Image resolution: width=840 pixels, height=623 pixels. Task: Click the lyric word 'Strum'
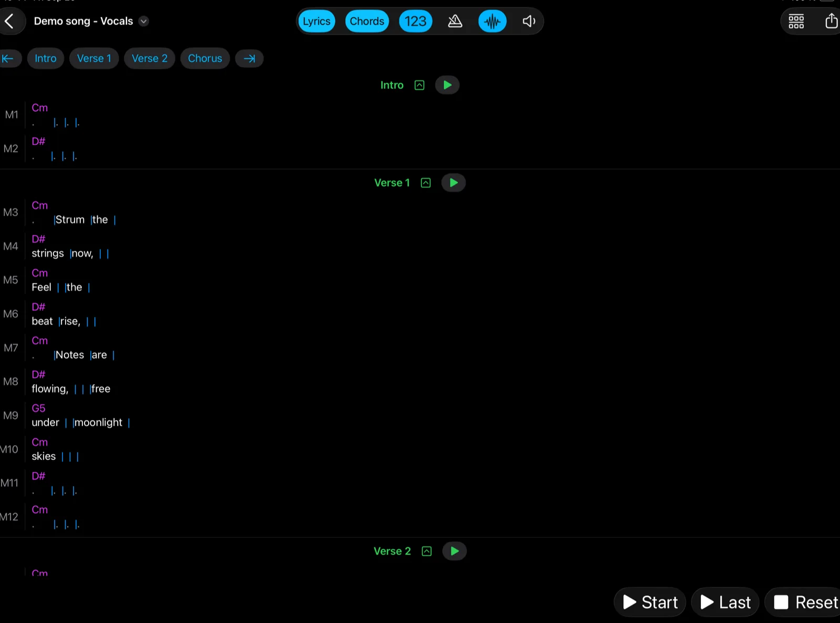pos(70,219)
